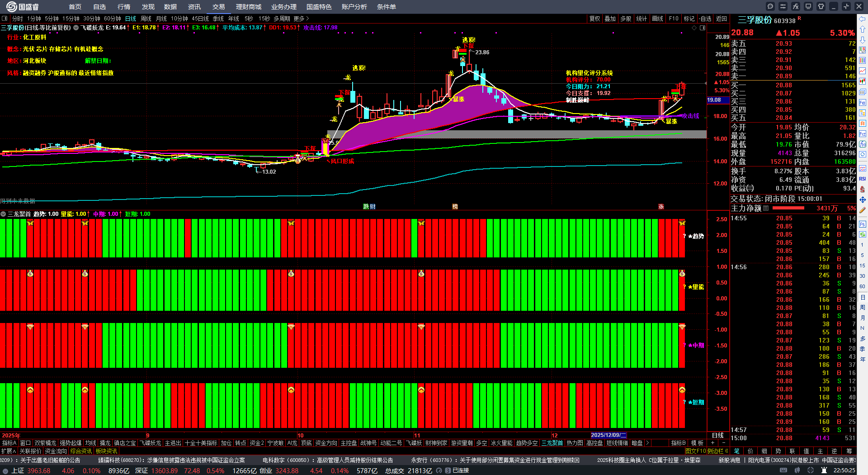
Task: Click the up arrow icon on right sidebar
Action: click(863, 29)
